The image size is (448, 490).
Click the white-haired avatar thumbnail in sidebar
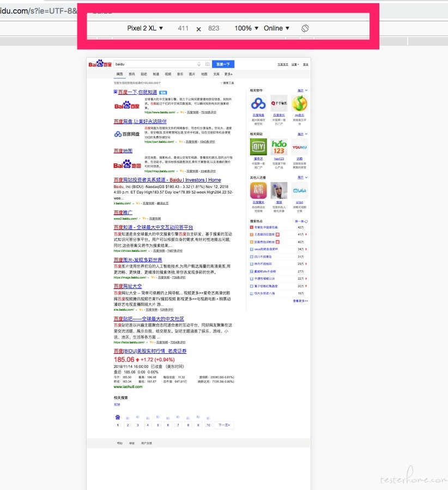point(279,191)
